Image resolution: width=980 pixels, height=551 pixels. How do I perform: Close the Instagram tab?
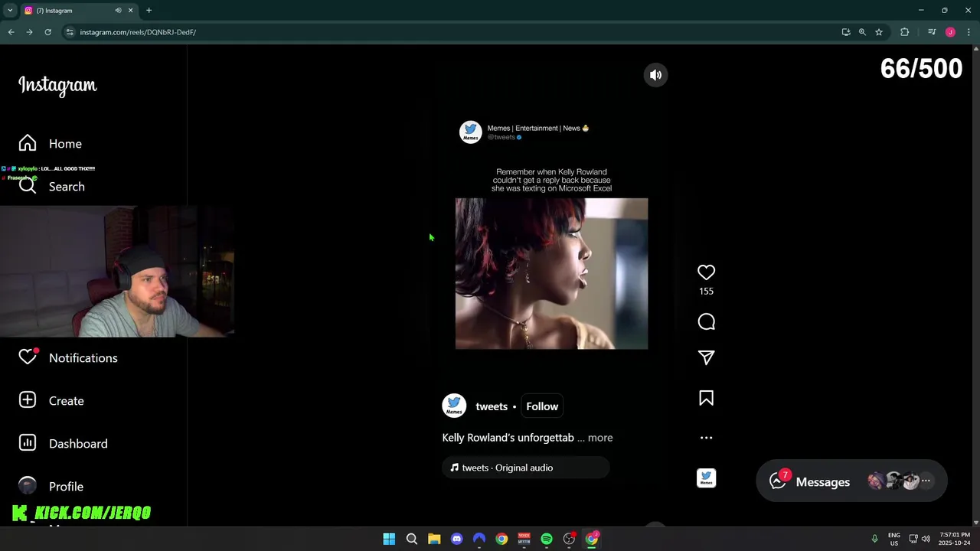(x=130, y=11)
